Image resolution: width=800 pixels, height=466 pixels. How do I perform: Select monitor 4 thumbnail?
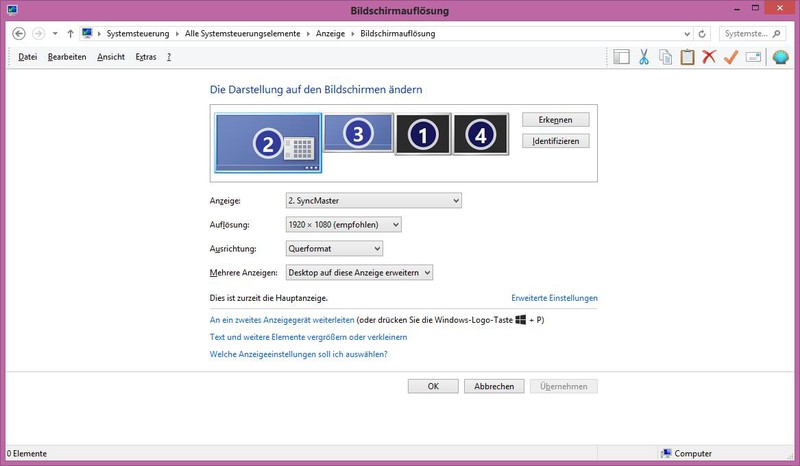481,135
